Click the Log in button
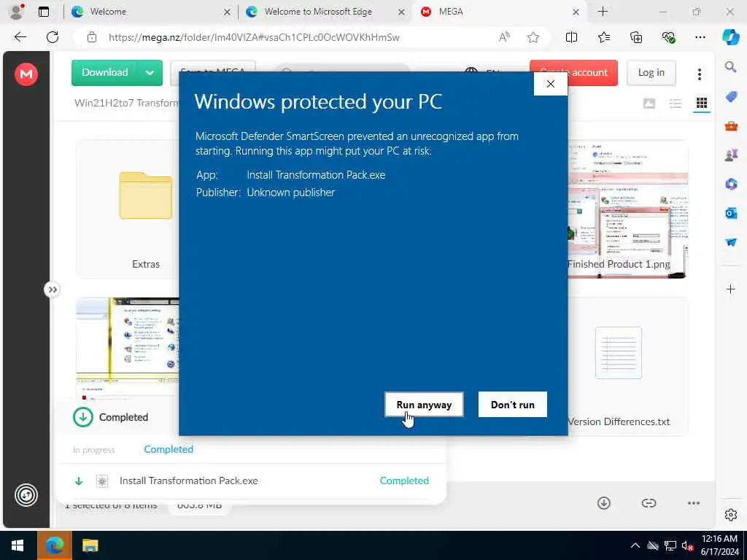The image size is (747, 560). (651, 72)
